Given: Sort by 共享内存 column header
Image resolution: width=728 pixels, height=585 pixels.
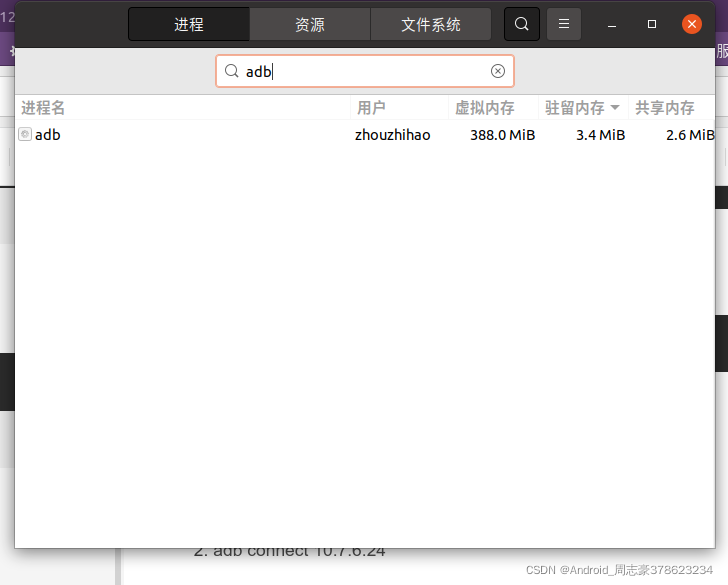Looking at the screenshot, I should pyautogui.click(x=672, y=108).
